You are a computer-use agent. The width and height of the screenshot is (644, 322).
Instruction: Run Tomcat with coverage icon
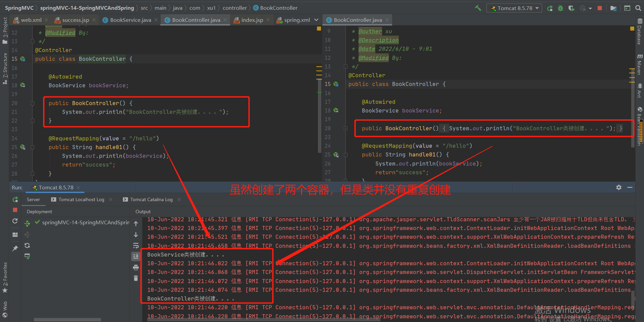[x=571, y=8]
